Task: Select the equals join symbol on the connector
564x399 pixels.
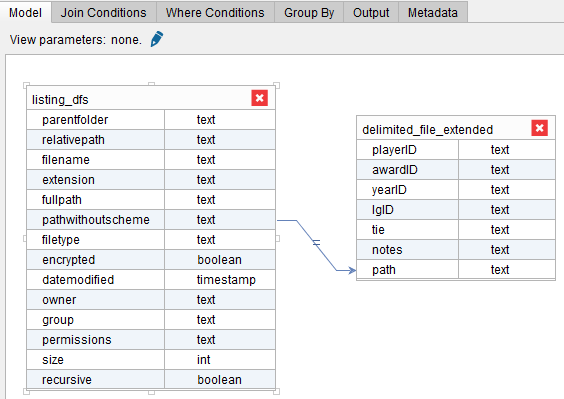Action: coord(316,242)
